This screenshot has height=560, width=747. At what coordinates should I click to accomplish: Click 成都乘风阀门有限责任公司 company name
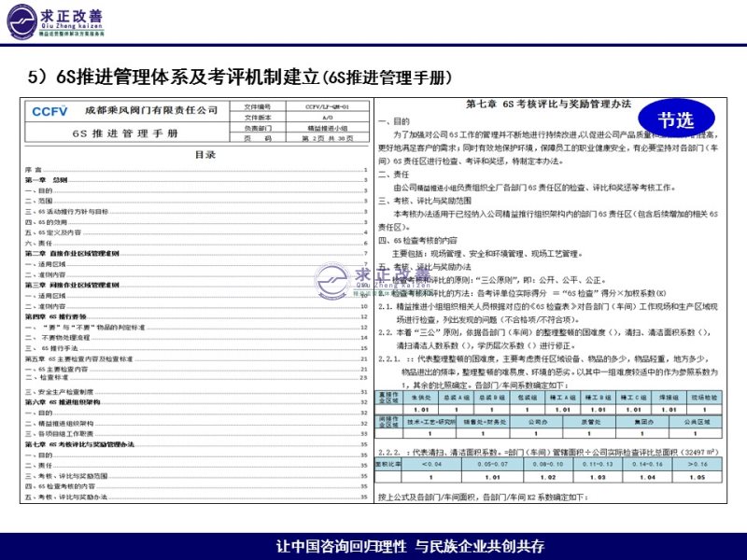(x=149, y=110)
